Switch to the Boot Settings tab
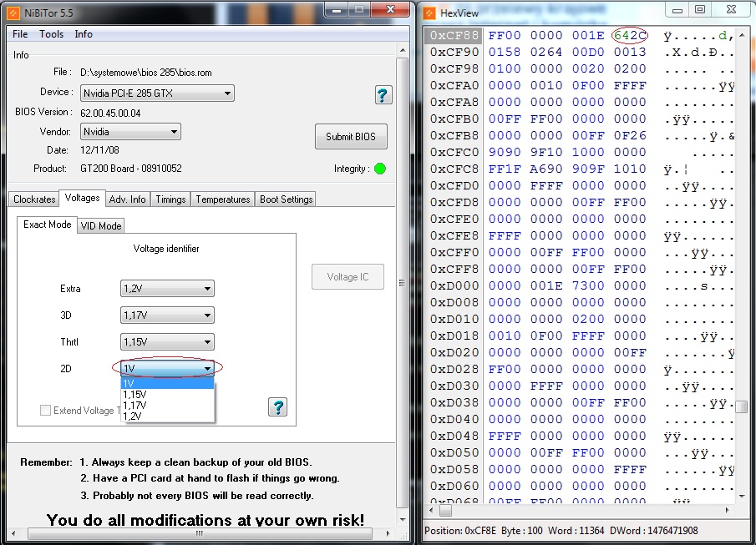756x545 pixels. [x=286, y=199]
